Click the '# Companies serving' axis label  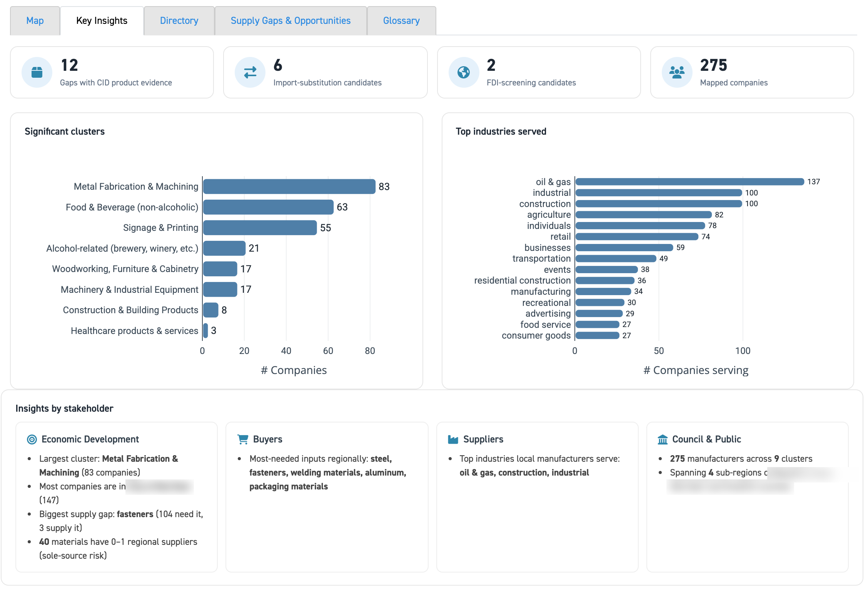696,370
